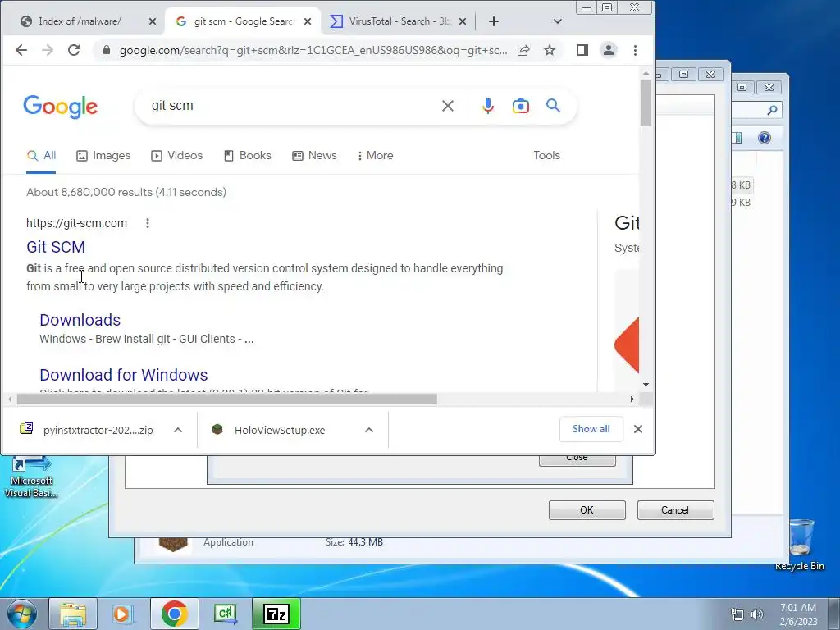
Task: Click Microsoft Visual Basic desktop shortcut
Action: coord(30,477)
